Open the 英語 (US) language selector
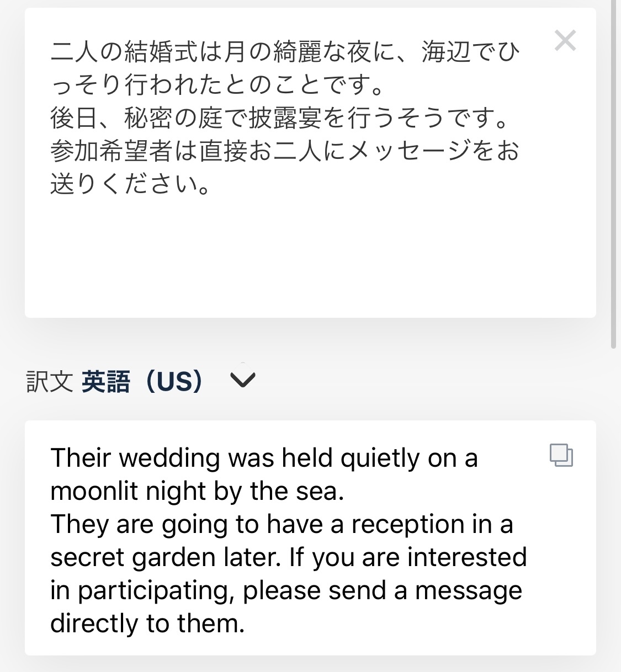Screen dimensions: 621x672 (x=142, y=382)
